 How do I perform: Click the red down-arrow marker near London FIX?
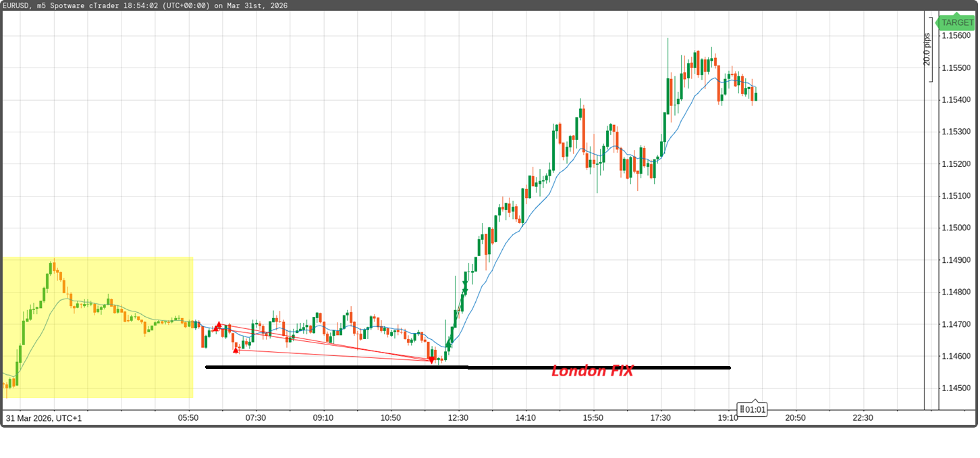(431, 360)
